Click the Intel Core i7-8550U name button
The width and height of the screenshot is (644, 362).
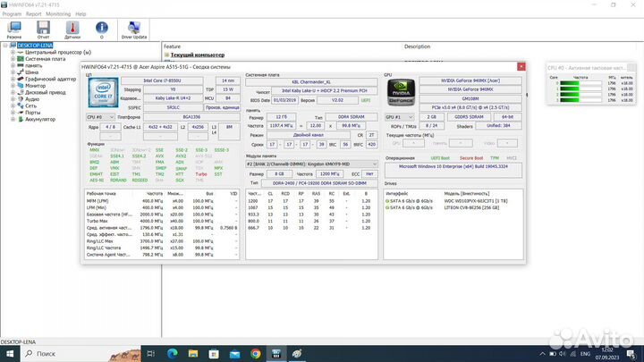coord(162,80)
